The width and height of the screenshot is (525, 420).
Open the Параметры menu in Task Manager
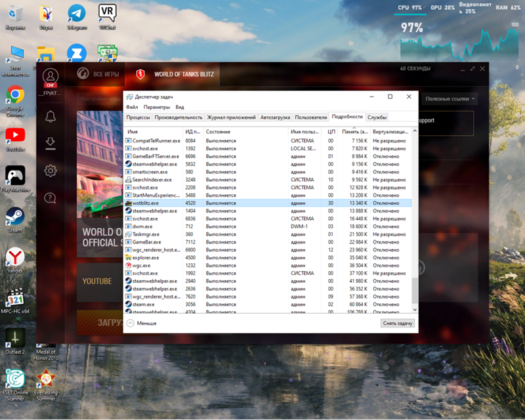[x=157, y=107]
